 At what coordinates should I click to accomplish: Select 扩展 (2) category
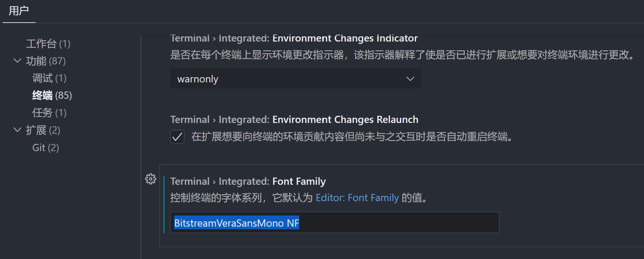[43, 130]
